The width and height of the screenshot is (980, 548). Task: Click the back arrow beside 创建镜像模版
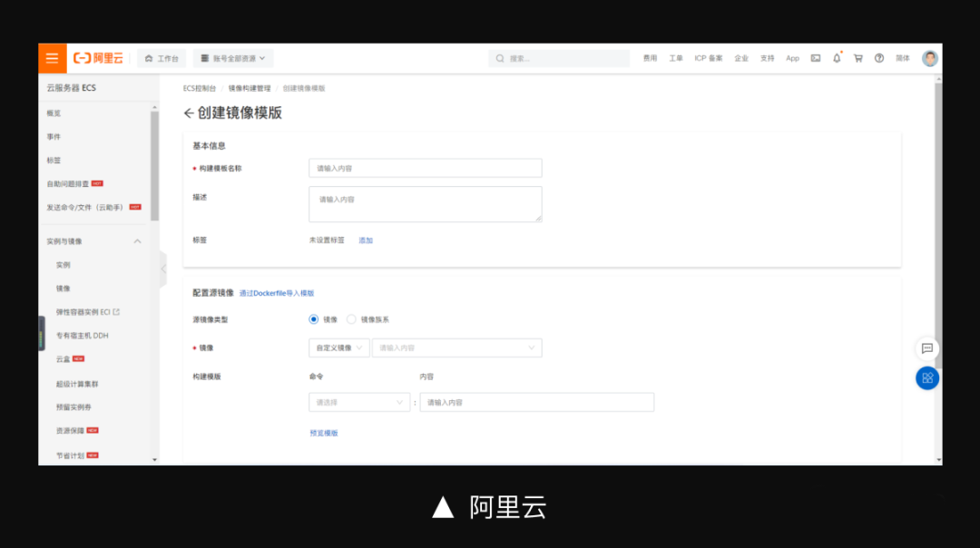click(189, 113)
